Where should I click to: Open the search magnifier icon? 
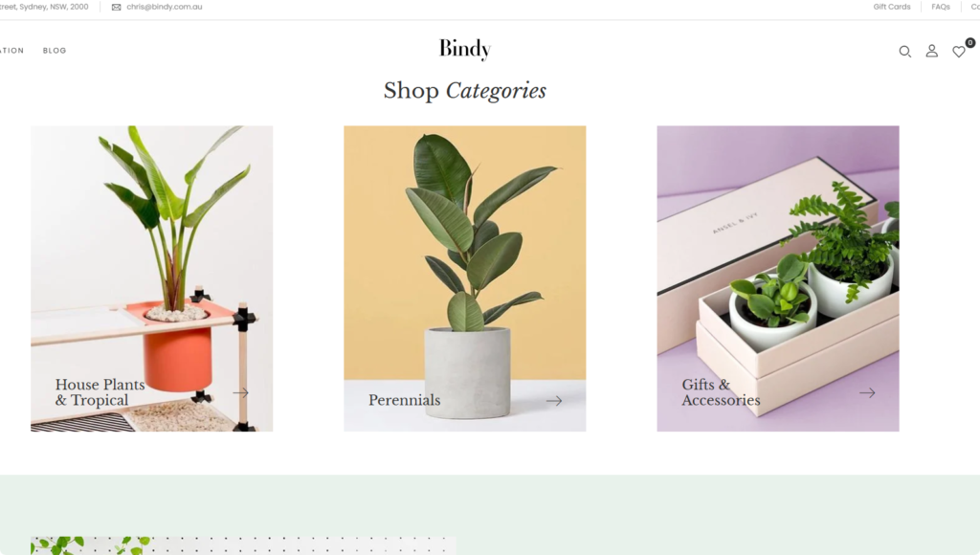(904, 52)
